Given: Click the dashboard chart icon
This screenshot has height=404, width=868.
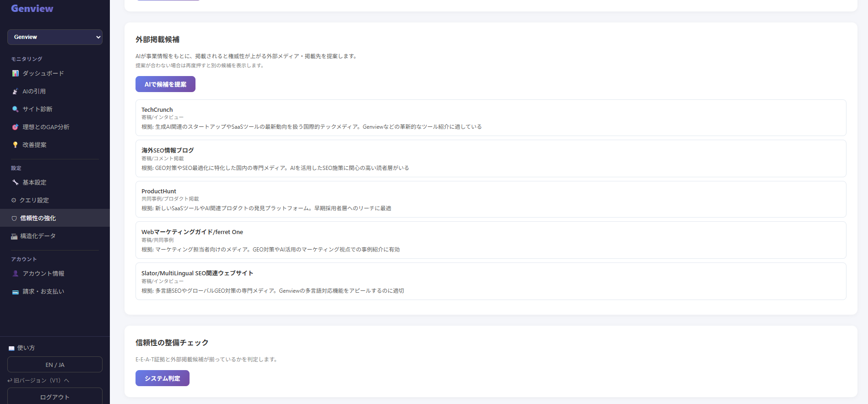Looking at the screenshot, I should pos(16,73).
